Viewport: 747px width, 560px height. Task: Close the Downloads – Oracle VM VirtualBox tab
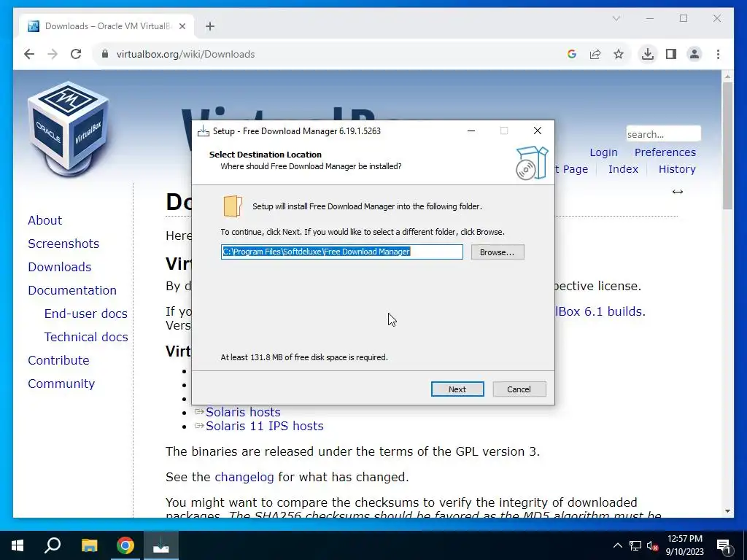tap(182, 26)
